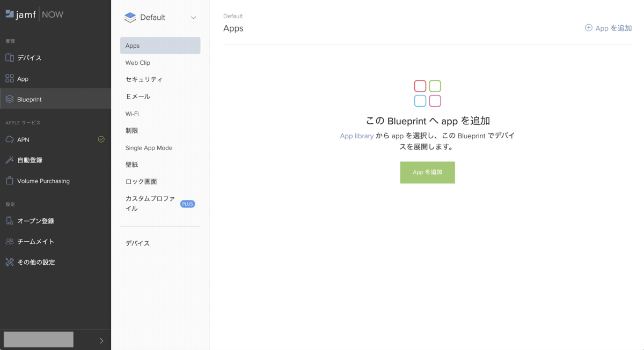Click the green App を追加 button
Screen dimensions: 644x350
(x=427, y=173)
